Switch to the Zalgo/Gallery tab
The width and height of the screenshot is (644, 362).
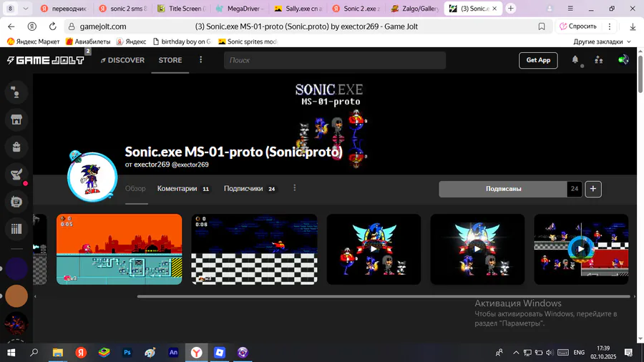point(415,8)
